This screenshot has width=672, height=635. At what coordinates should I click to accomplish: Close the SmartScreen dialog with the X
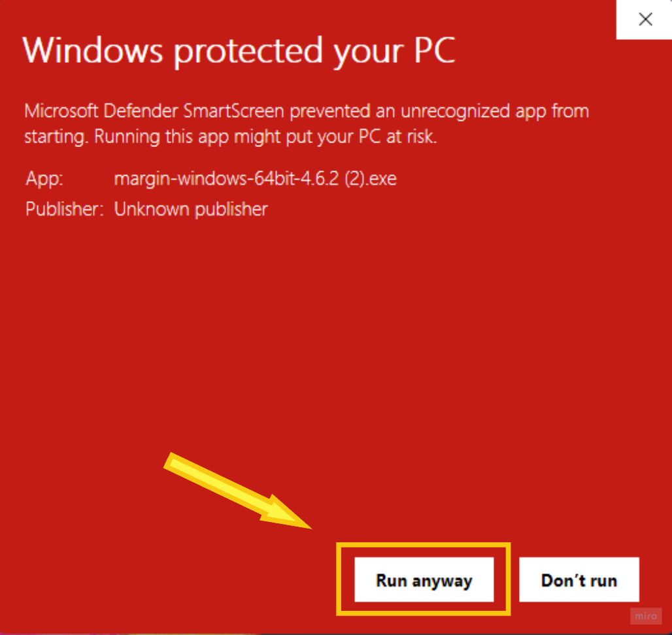pyautogui.click(x=645, y=19)
